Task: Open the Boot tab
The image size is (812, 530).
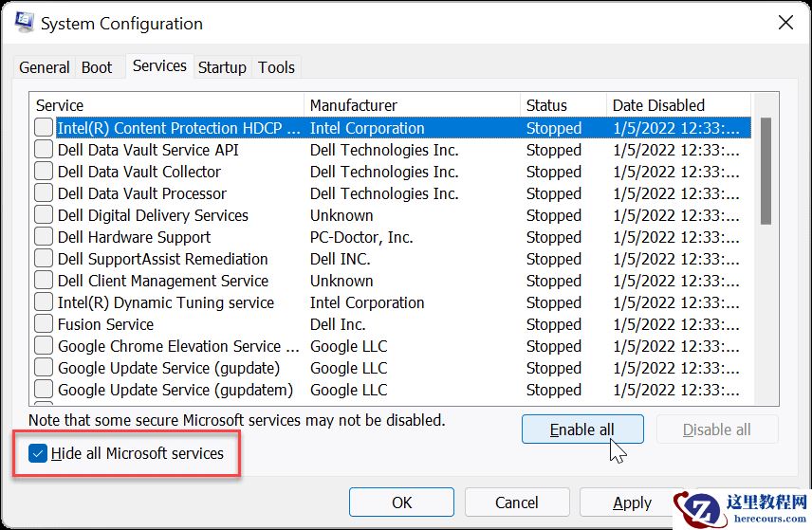Action: tap(97, 67)
